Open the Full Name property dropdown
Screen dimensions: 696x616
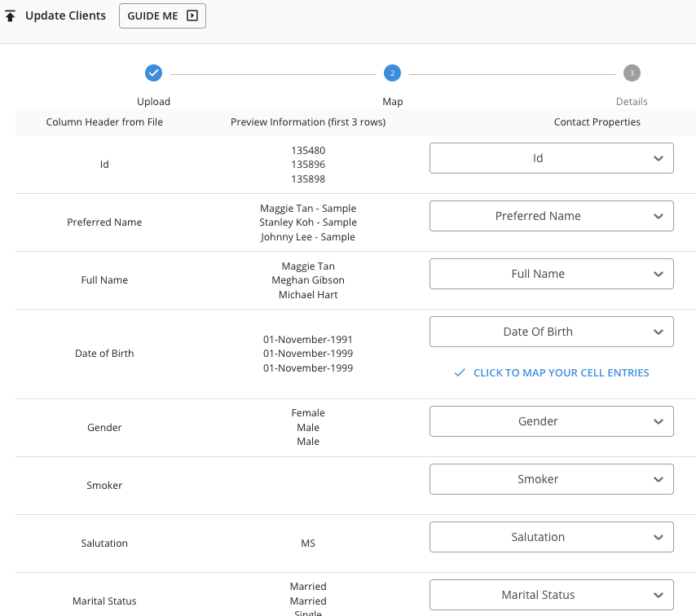(551, 274)
